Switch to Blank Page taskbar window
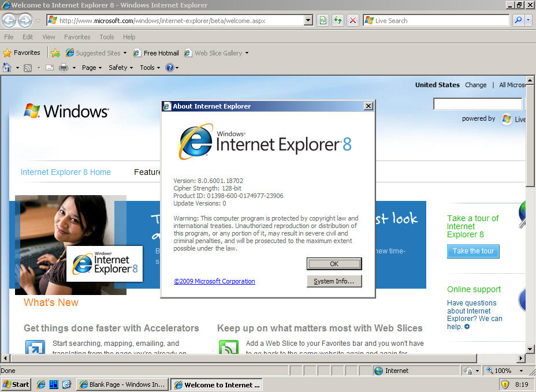The image size is (536, 392). (122, 384)
